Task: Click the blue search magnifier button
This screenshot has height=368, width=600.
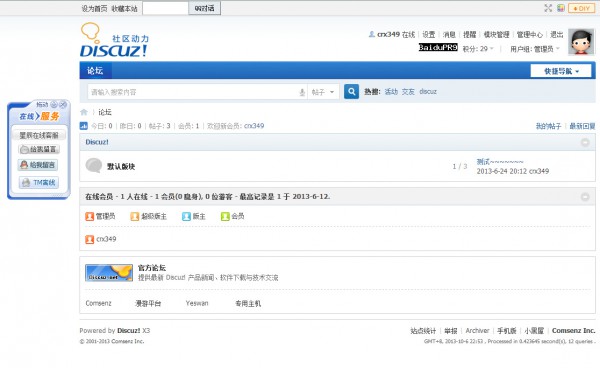Action: tap(351, 92)
